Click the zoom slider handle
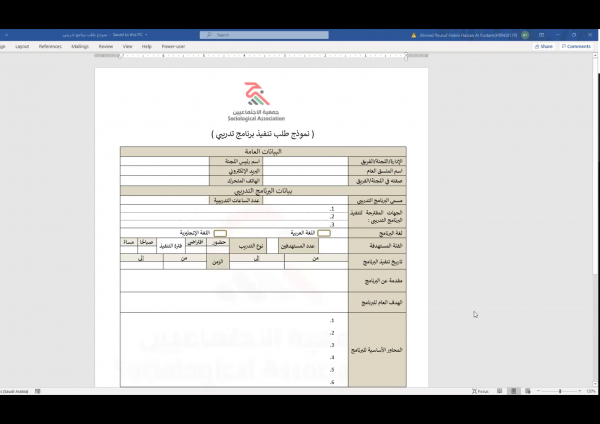The width and height of the screenshot is (600, 424). pyautogui.click(x=560, y=391)
